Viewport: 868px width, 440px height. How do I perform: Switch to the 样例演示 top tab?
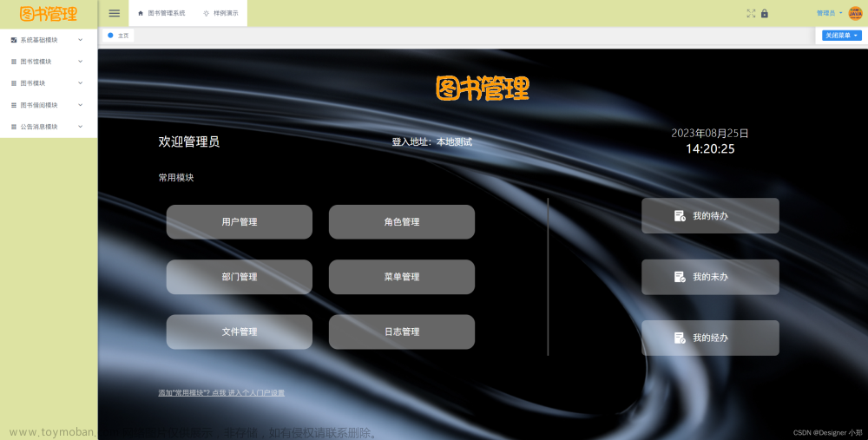(x=220, y=13)
